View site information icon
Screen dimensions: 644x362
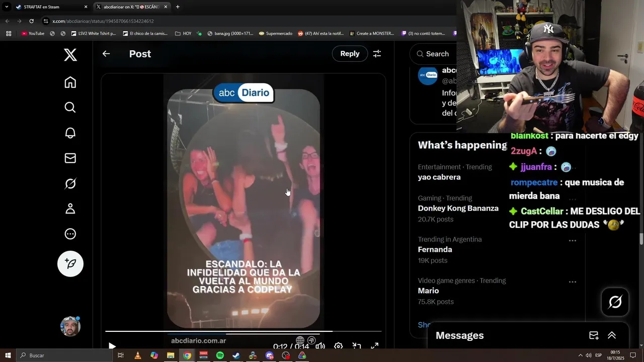point(46,21)
